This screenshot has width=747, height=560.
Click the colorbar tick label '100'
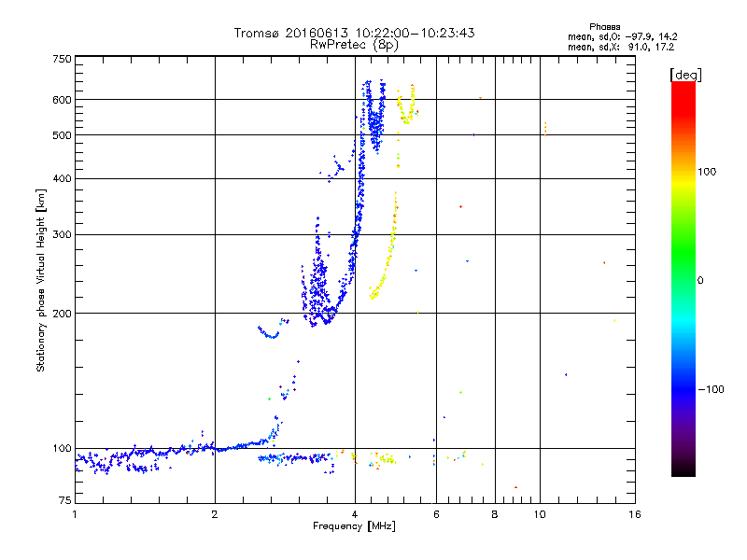(x=707, y=172)
